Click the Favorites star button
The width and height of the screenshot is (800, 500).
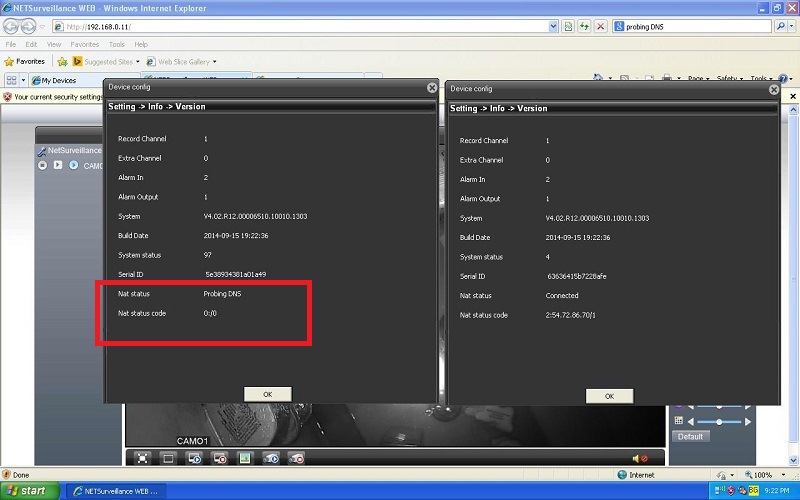pos(24,62)
